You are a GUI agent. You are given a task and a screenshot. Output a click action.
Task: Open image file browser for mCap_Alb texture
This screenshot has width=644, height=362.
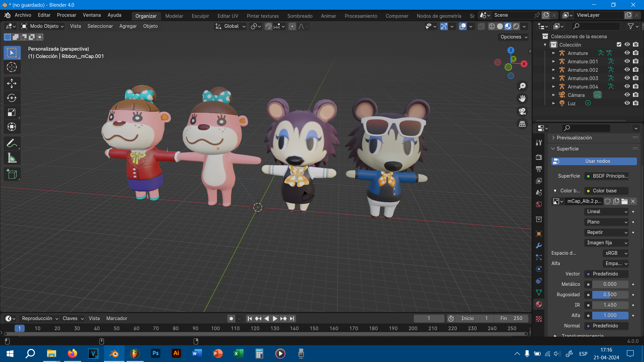(x=625, y=201)
